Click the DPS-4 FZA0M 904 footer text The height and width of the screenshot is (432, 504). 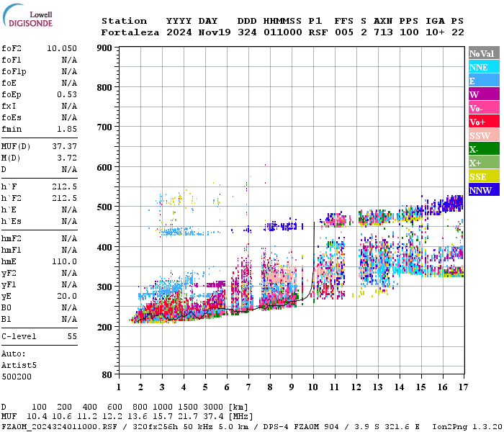pyautogui.click(x=301, y=427)
